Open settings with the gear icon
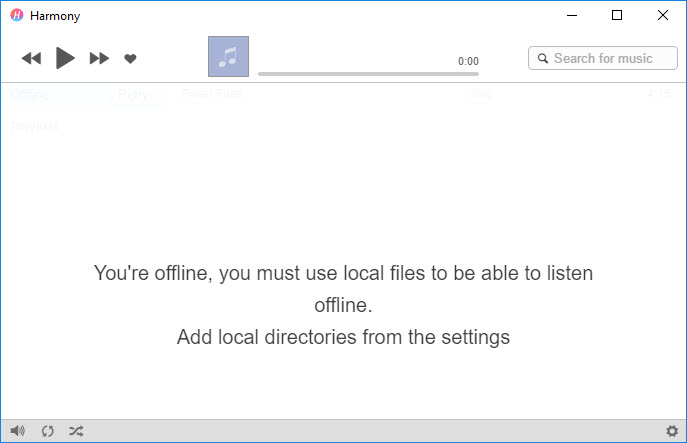The image size is (687, 443). (672, 431)
